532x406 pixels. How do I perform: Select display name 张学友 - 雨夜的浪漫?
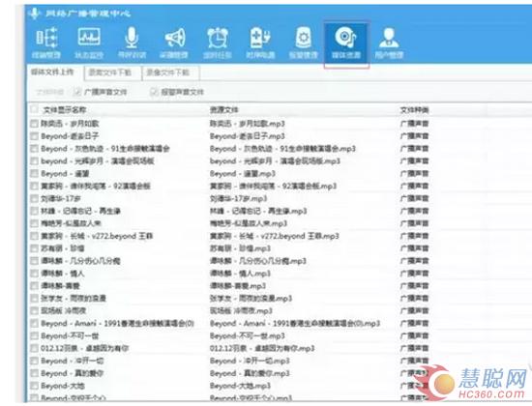pos(74,299)
